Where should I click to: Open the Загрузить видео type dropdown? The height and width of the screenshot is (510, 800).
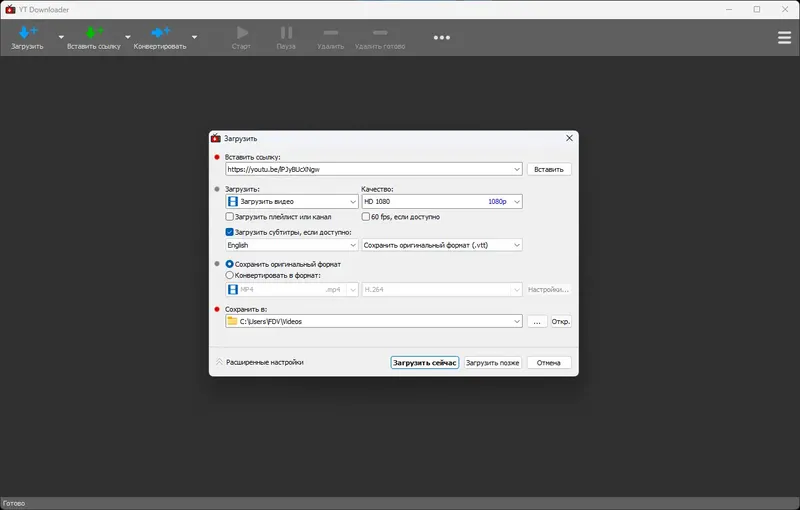click(291, 201)
